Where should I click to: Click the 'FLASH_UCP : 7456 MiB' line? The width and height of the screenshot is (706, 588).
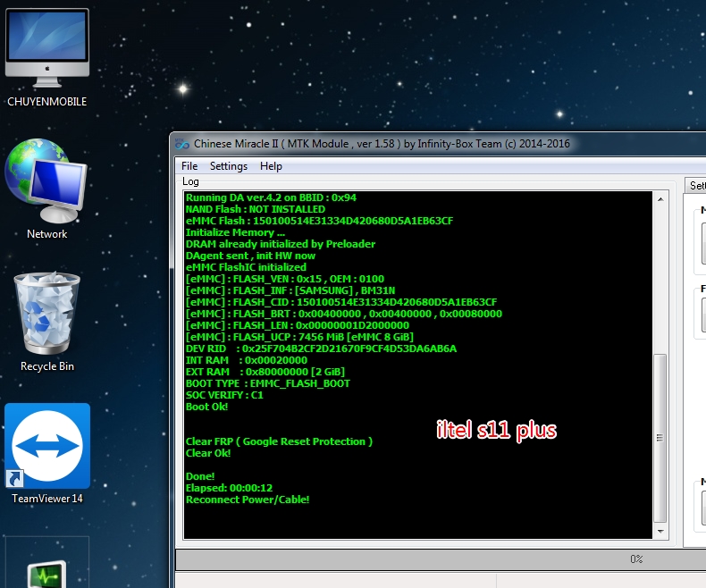pos(299,337)
